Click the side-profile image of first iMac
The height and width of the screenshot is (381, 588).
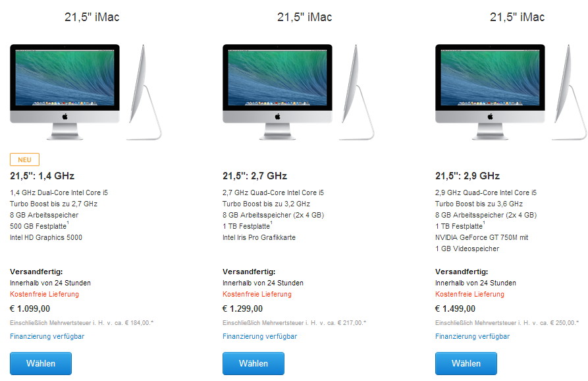(x=144, y=92)
